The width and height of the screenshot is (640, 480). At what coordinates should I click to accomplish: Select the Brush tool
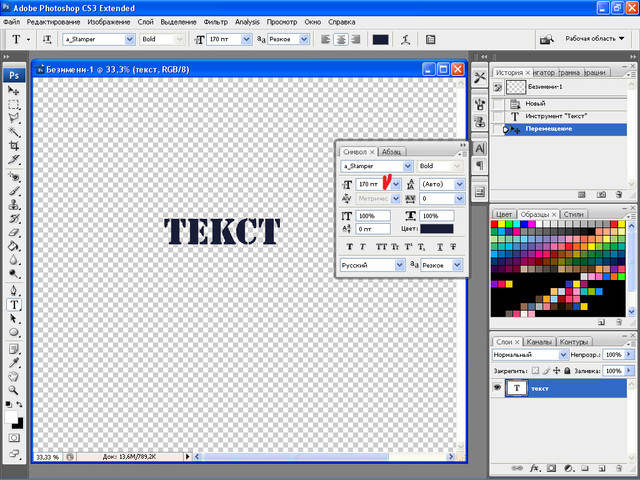[13, 191]
